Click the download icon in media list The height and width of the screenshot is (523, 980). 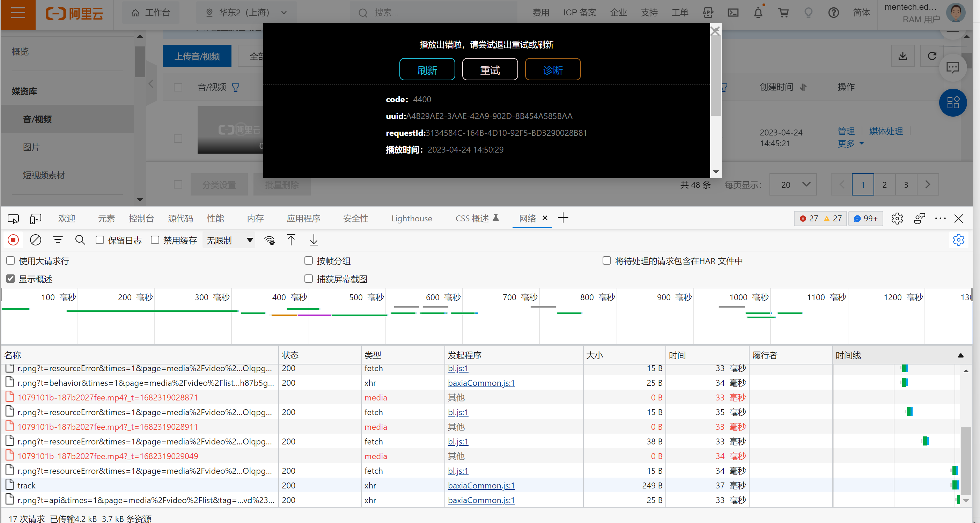(903, 56)
